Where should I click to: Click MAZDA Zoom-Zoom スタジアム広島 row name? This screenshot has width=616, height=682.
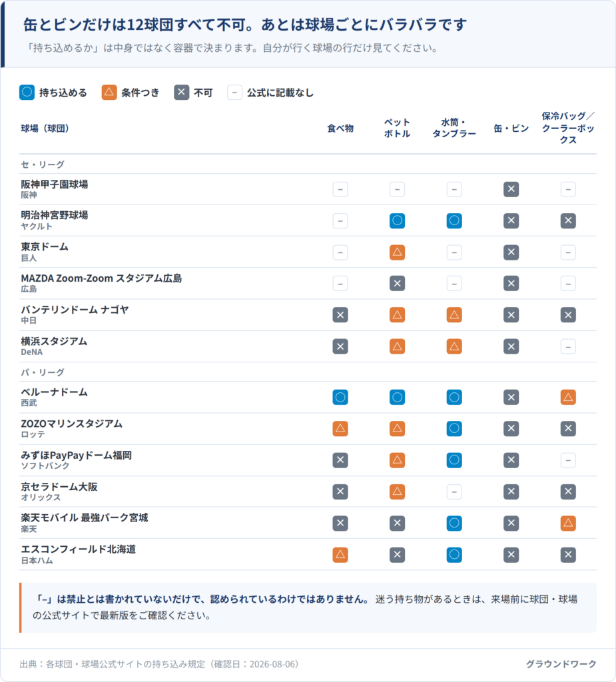coord(101,278)
